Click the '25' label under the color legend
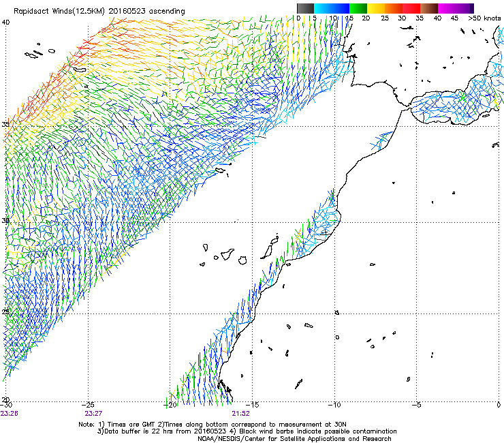Screen dimensions: 504x443 tap(385, 18)
